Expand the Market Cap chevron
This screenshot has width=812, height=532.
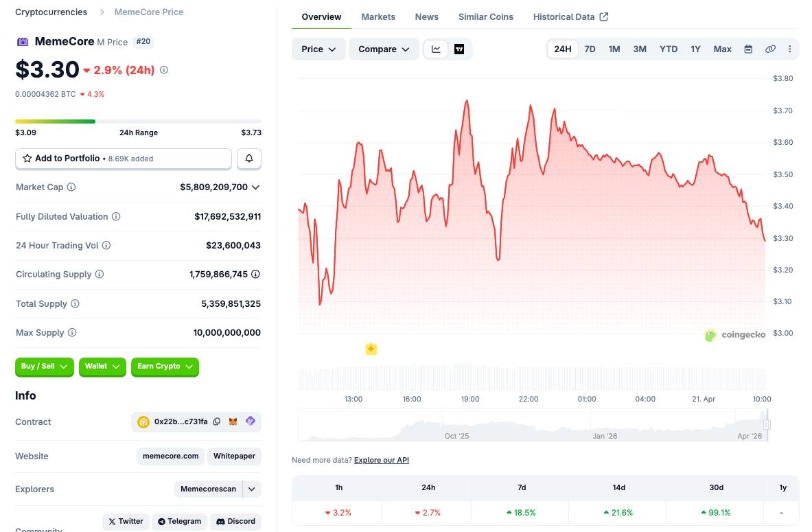pyautogui.click(x=254, y=187)
